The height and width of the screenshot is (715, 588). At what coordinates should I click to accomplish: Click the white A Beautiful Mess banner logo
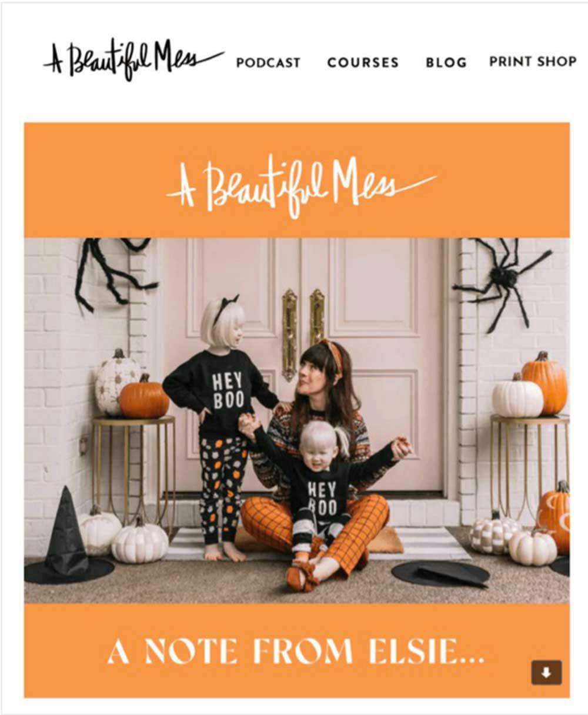coord(302,187)
